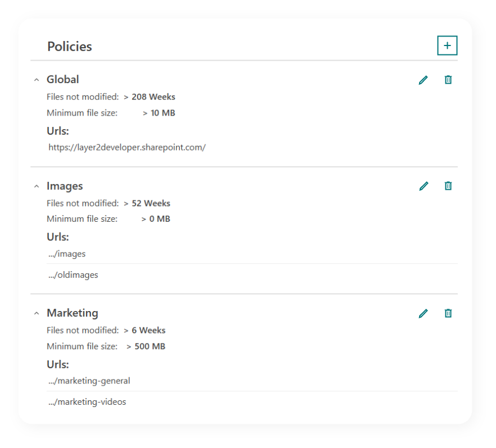Screen dimensions: 496x448
Task: Click the .../images URL entry
Action: (66, 254)
